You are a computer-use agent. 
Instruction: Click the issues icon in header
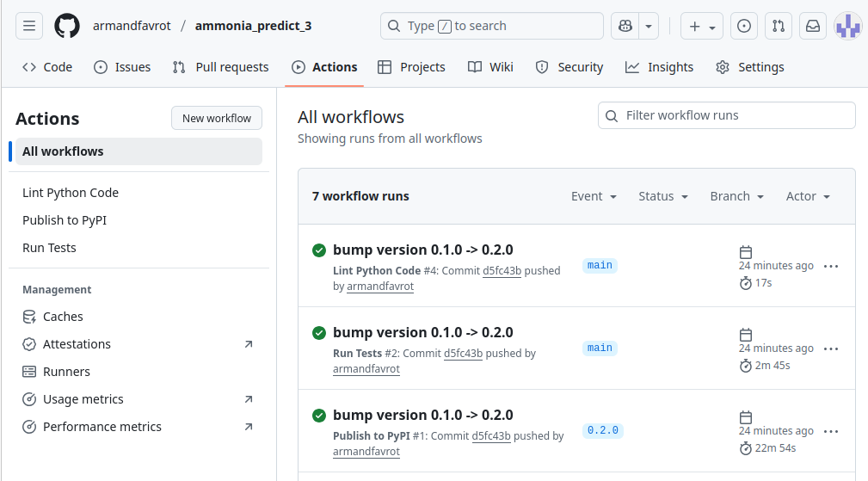[x=743, y=26]
